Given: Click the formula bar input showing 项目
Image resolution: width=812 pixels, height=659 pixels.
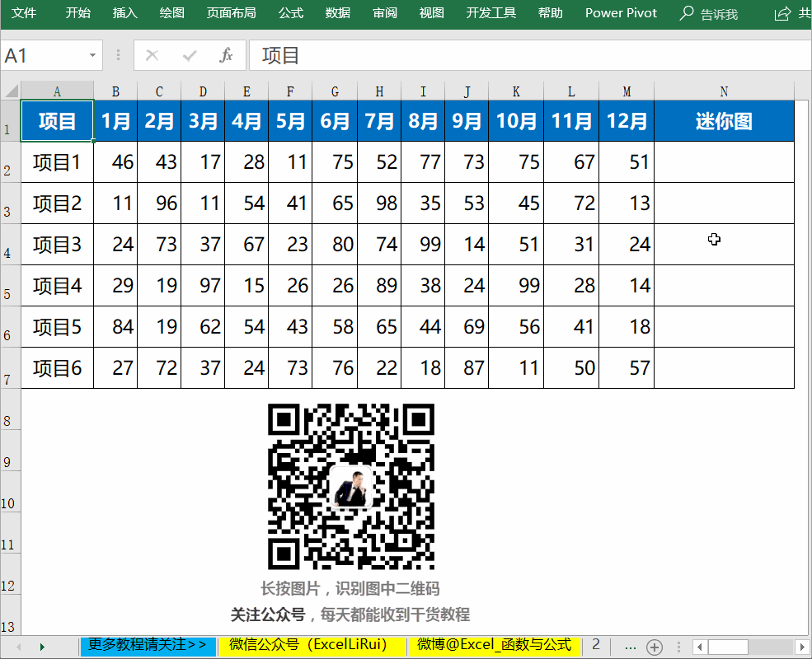Looking at the screenshot, I should 530,55.
